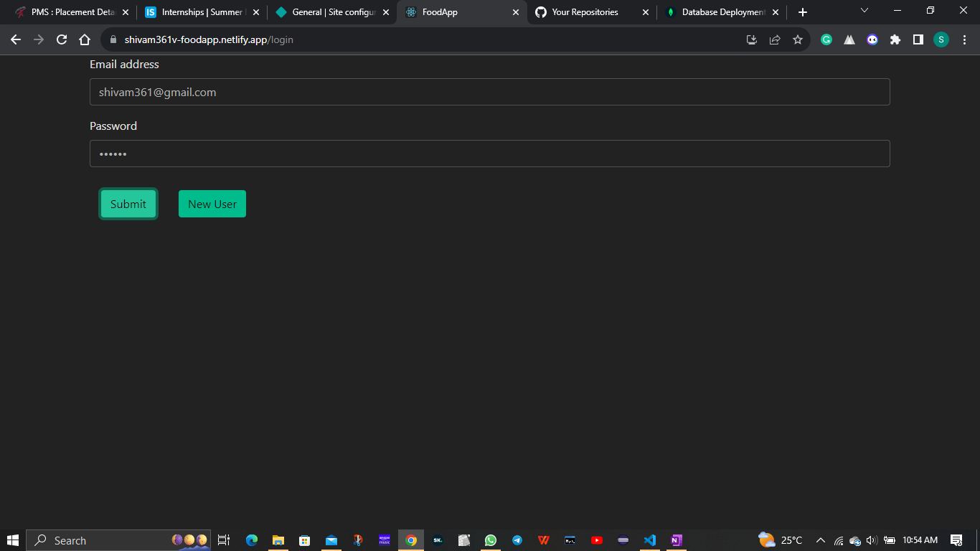The height and width of the screenshot is (551, 980).
Task: Click the share this page icon
Action: coord(775,39)
